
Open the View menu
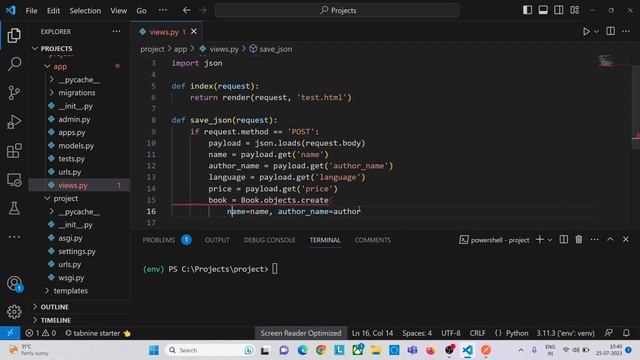coord(118,11)
